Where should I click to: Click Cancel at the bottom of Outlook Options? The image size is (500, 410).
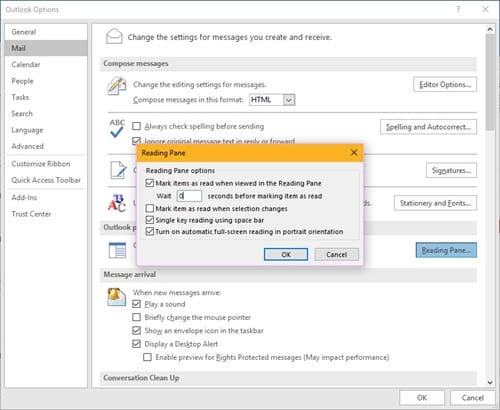473,397
